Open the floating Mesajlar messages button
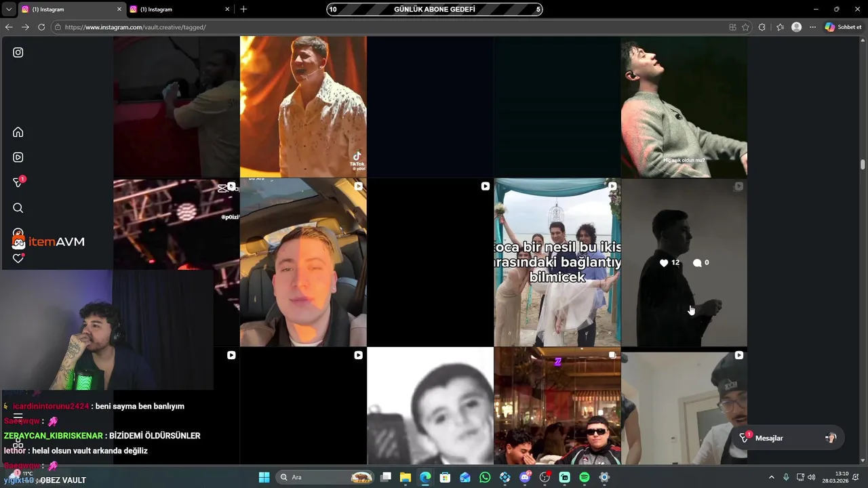The width and height of the screenshot is (868, 488). coord(789,438)
